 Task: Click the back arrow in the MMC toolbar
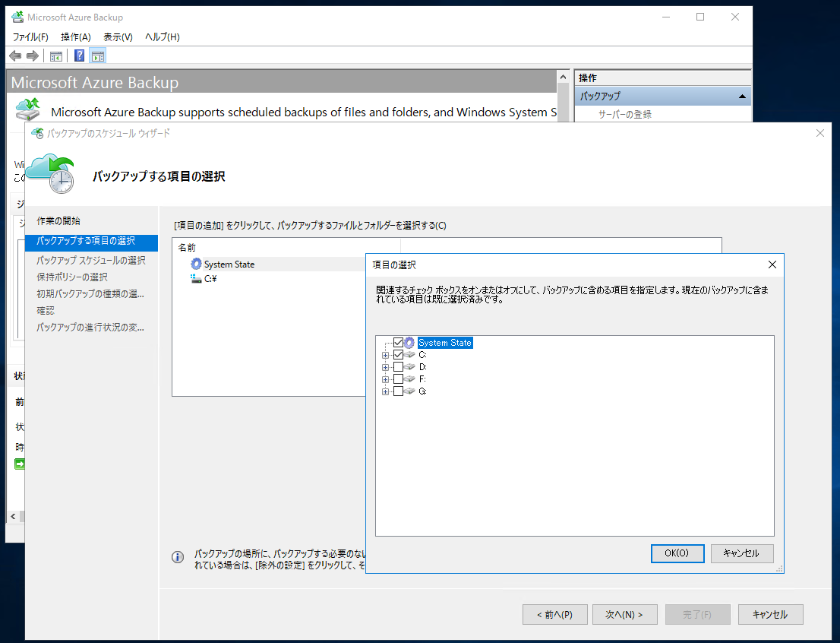click(15, 55)
